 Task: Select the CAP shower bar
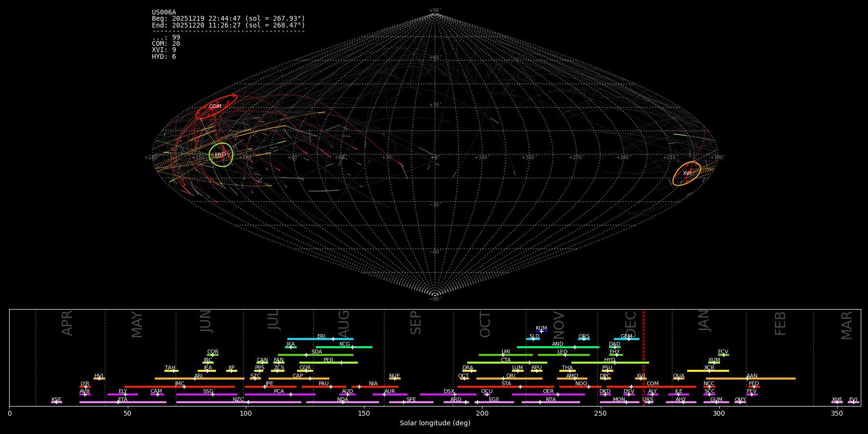coord(299,379)
